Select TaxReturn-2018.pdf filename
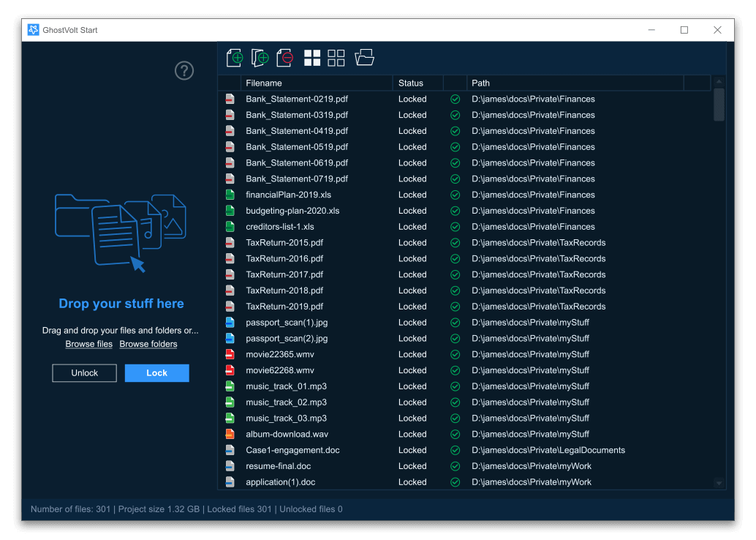This screenshot has width=756, height=540. click(x=284, y=290)
